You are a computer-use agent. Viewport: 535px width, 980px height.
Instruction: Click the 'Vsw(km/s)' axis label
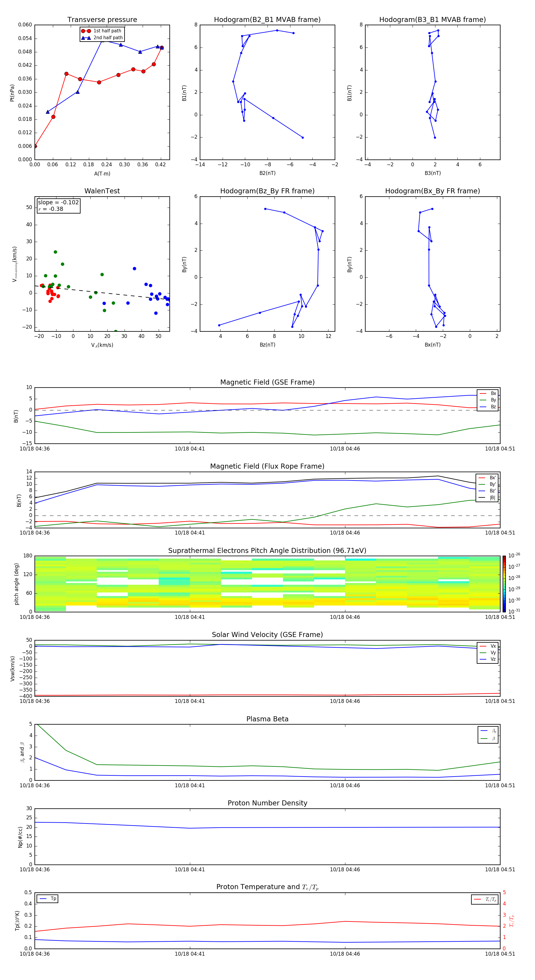coord(12,668)
